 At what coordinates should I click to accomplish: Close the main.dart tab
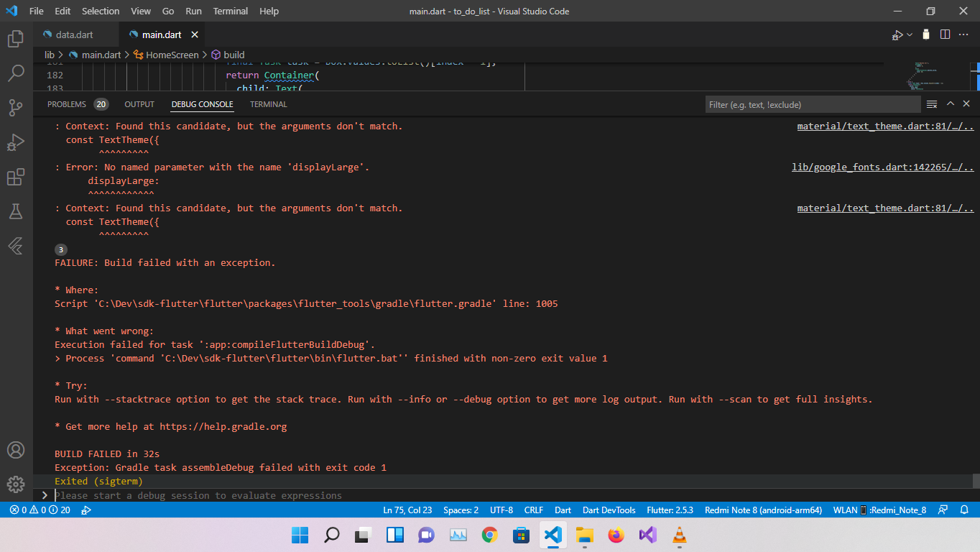[195, 34]
